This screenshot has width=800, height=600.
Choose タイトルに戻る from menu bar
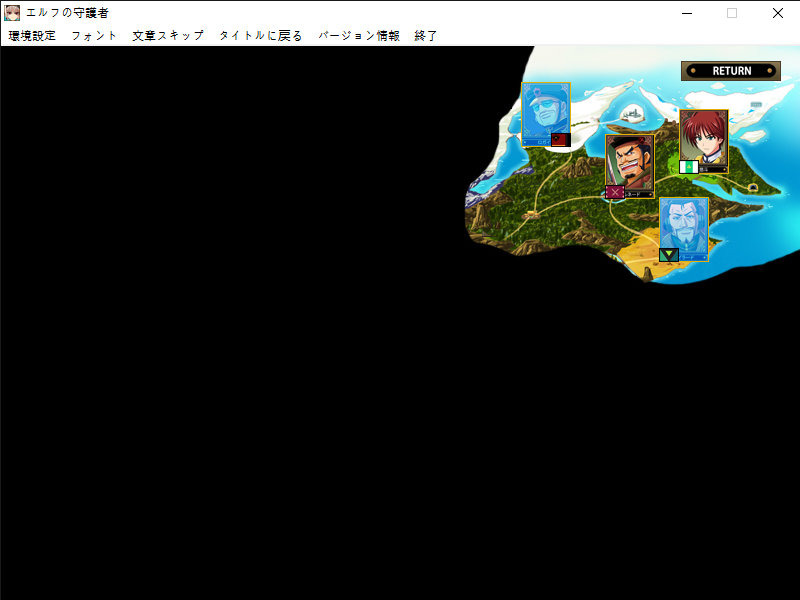pyautogui.click(x=261, y=36)
